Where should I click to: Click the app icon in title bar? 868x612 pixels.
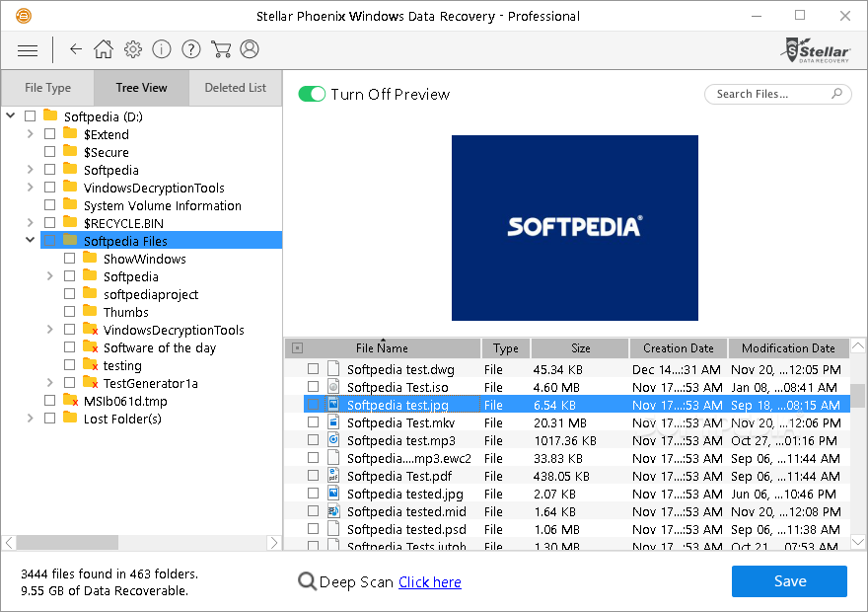coord(24,16)
